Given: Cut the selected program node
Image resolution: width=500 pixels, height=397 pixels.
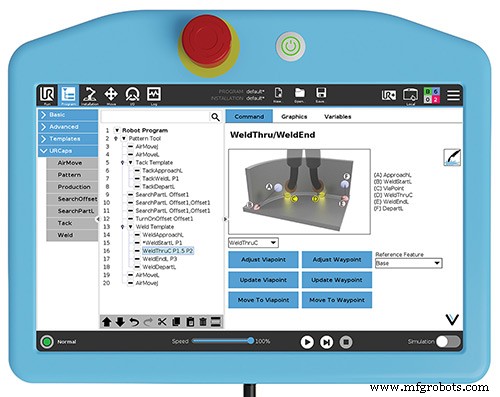Looking at the screenshot, I should pos(162,322).
